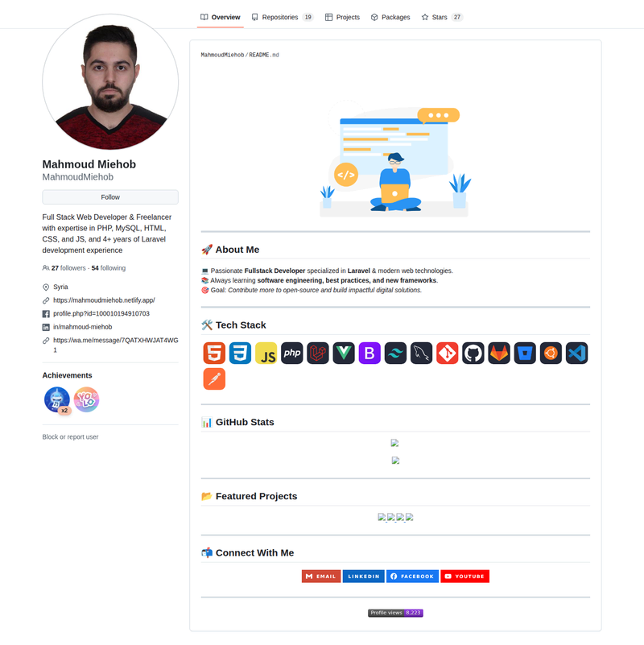Screen dimensions: 644x645
Task: Open the Achievements heading link
Action: [x=67, y=375]
